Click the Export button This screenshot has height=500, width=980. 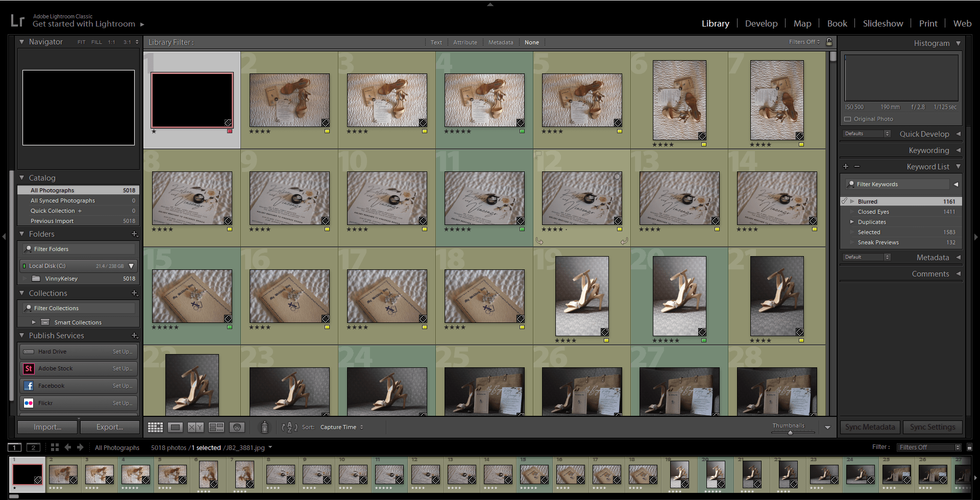[x=110, y=427]
